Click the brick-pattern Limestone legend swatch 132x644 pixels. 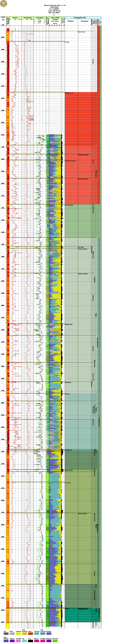tap(37, 634)
